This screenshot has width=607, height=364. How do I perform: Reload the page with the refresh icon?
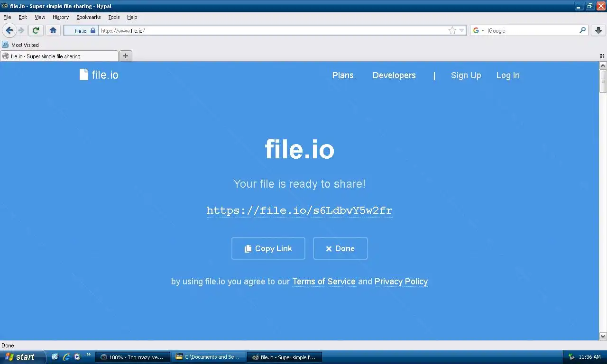[x=36, y=30]
